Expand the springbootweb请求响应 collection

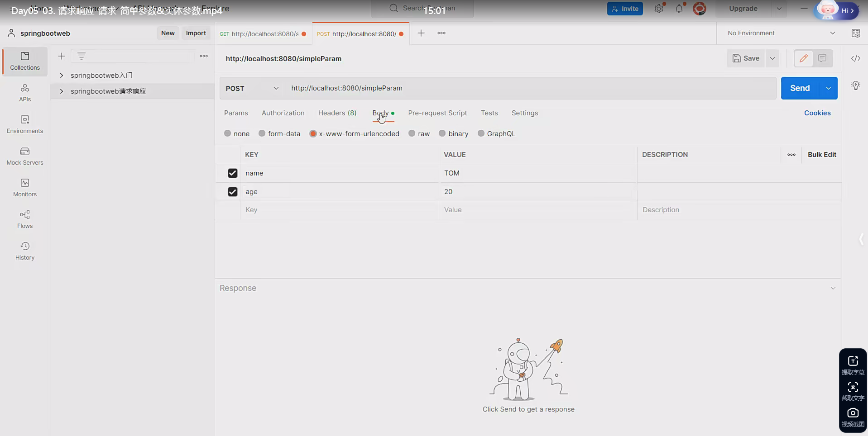pos(62,91)
